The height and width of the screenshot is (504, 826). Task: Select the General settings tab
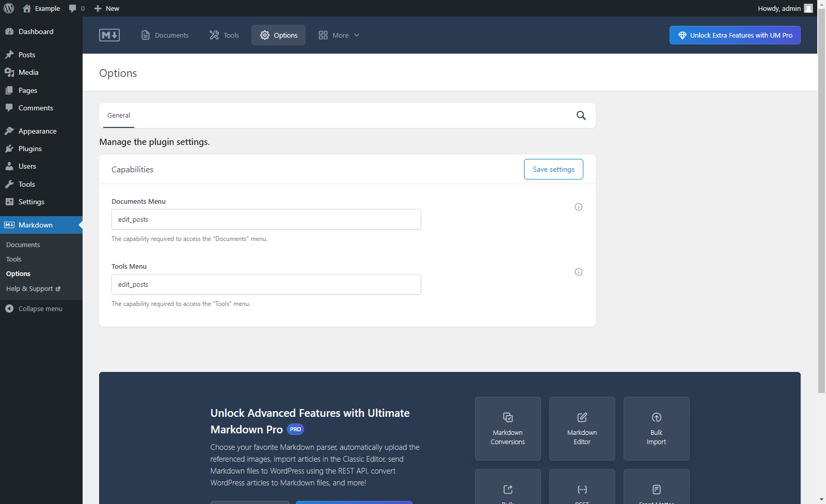coord(119,116)
